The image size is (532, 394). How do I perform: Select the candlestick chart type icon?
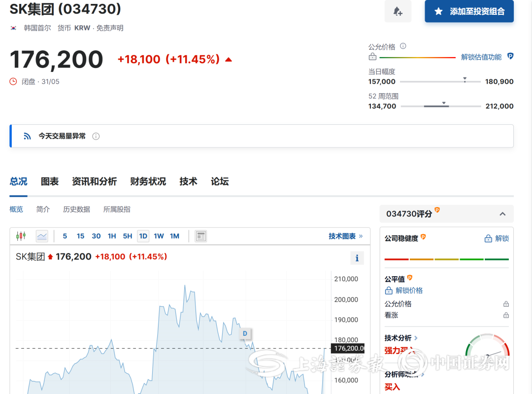point(21,236)
